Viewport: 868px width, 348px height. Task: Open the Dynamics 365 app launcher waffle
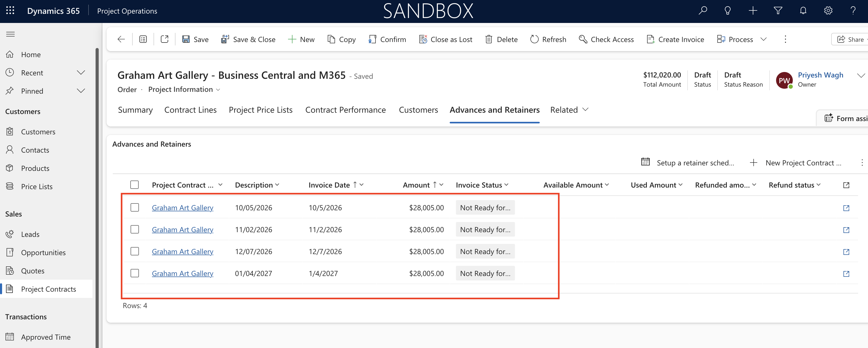point(10,11)
